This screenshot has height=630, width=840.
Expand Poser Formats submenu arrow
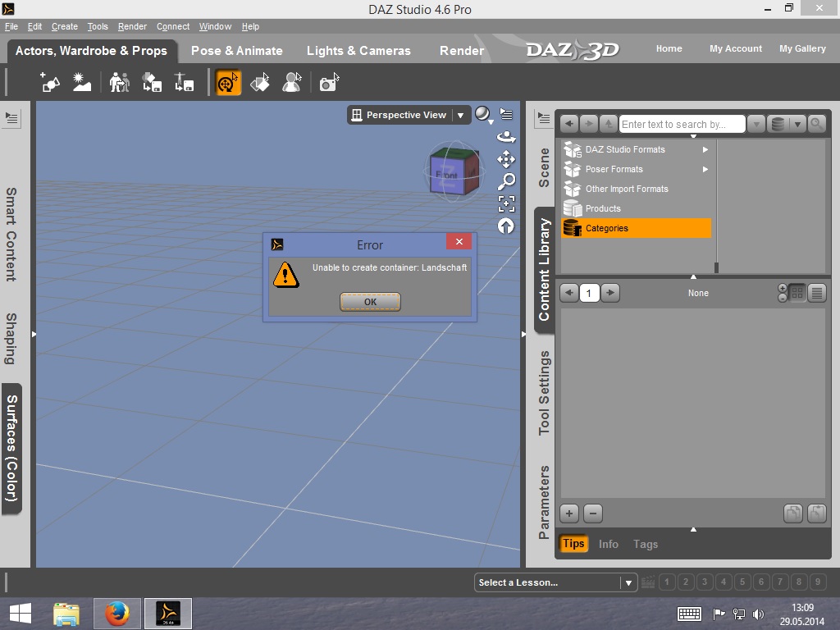pos(705,169)
